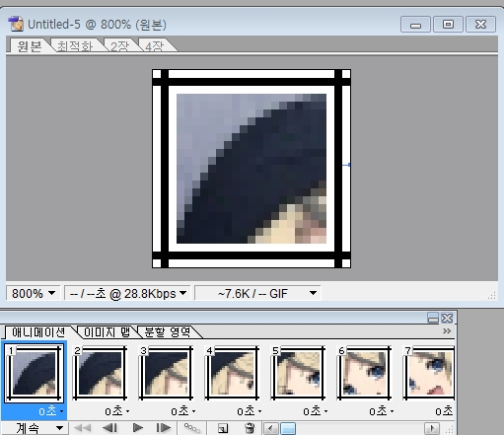Open the 4장 view tab
Viewport: 504px width, 435px height.
155,46
